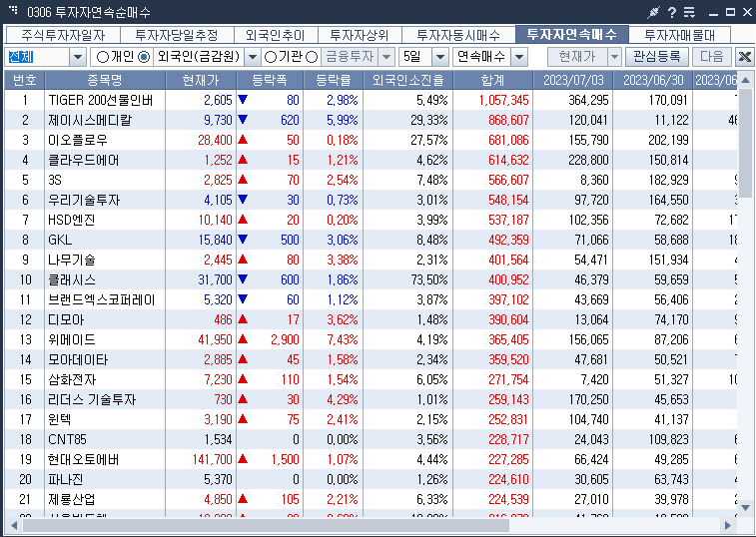Switch to the 투자자매물대 tab

[680, 35]
